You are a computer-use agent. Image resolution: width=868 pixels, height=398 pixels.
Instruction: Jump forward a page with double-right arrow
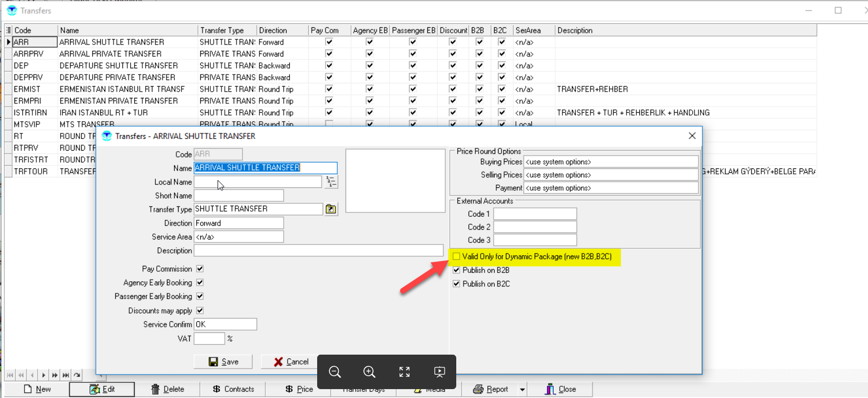[x=55, y=375]
